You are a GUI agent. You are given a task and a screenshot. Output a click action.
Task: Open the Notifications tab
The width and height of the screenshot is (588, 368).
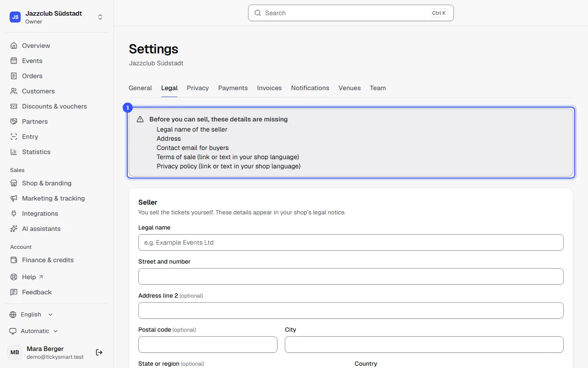(x=310, y=88)
